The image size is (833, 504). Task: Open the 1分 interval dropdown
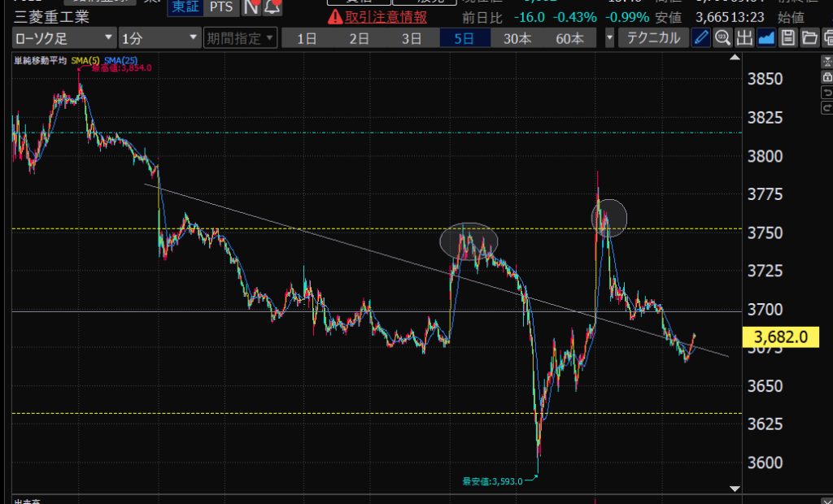159,37
